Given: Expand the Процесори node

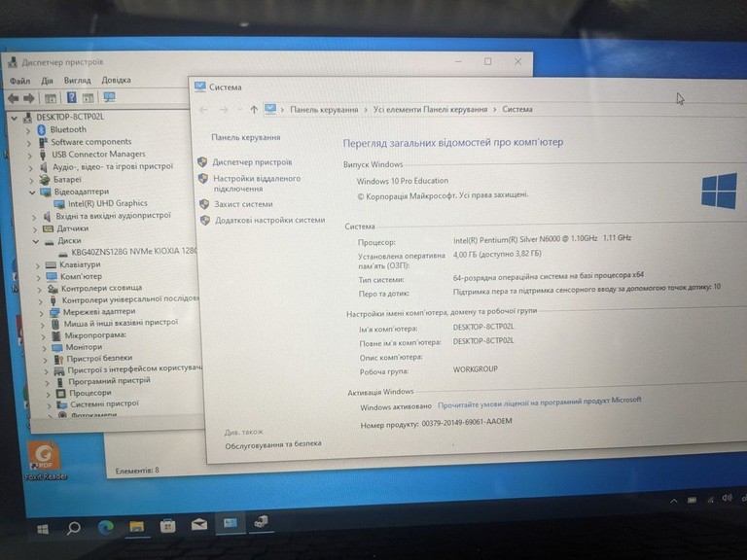Looking at the screenshot, I should click(48, 394).
